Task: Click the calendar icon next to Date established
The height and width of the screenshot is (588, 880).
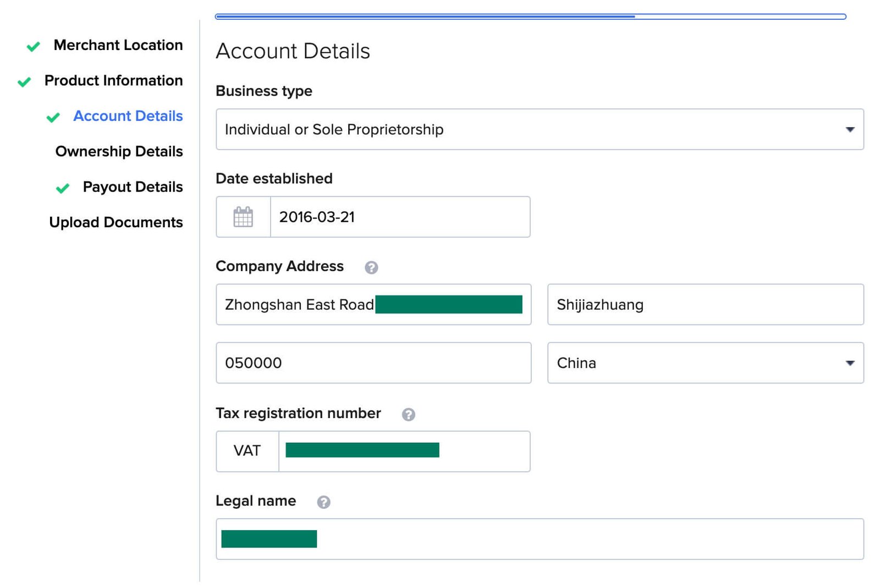Action: (x=243, y=217)
